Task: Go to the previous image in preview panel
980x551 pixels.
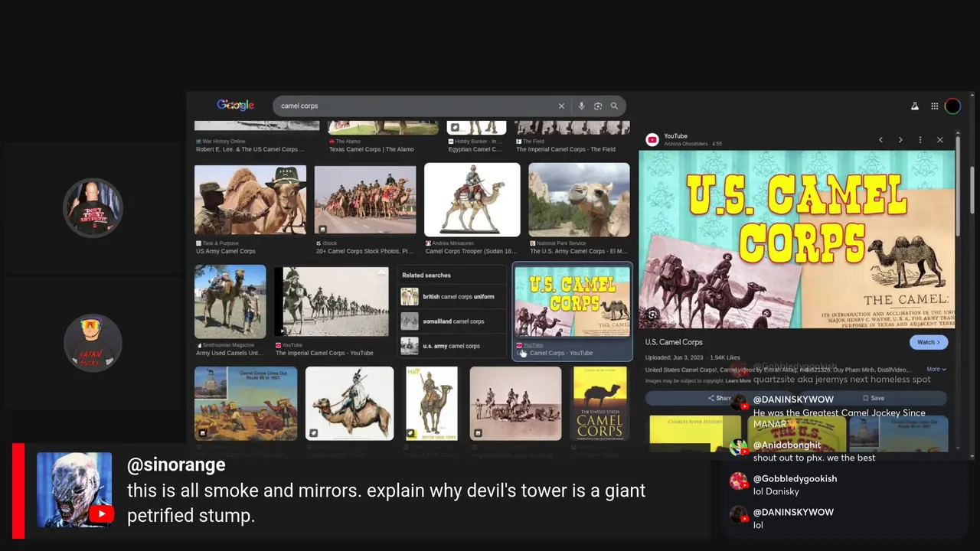Action: click(x=880, y=140)
